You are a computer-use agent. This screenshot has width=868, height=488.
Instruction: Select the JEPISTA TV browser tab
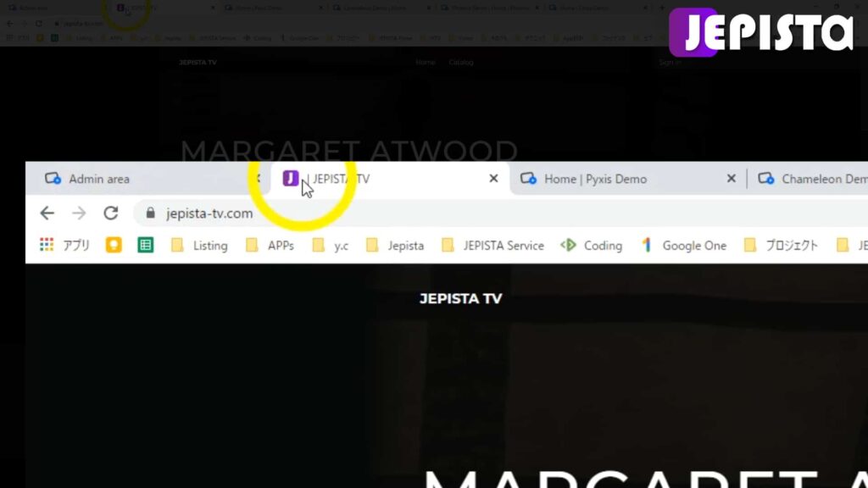point(389,179)
